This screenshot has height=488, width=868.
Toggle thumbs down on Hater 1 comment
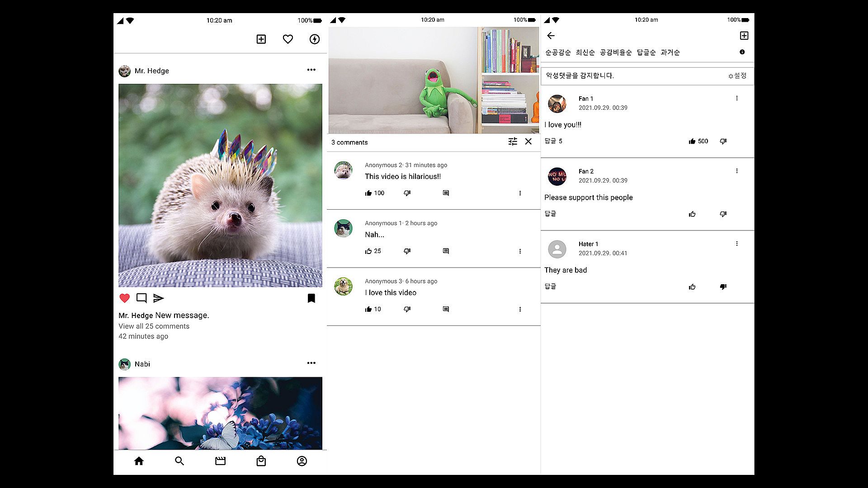click(x=723, y=287)
